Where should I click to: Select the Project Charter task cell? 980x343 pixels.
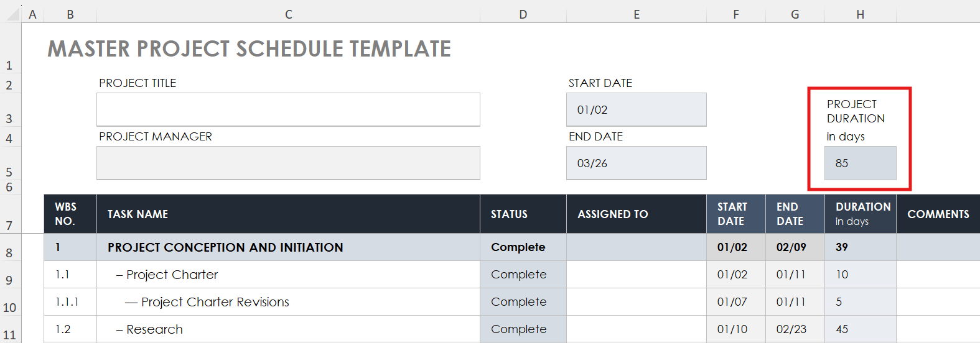pos(288,275)
